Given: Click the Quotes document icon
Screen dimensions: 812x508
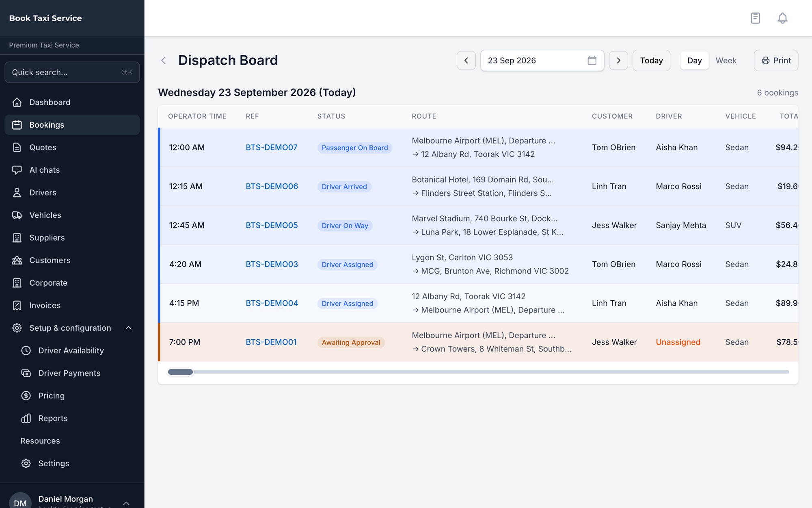Looking at the screenshot, I should (x=17, y=148).
